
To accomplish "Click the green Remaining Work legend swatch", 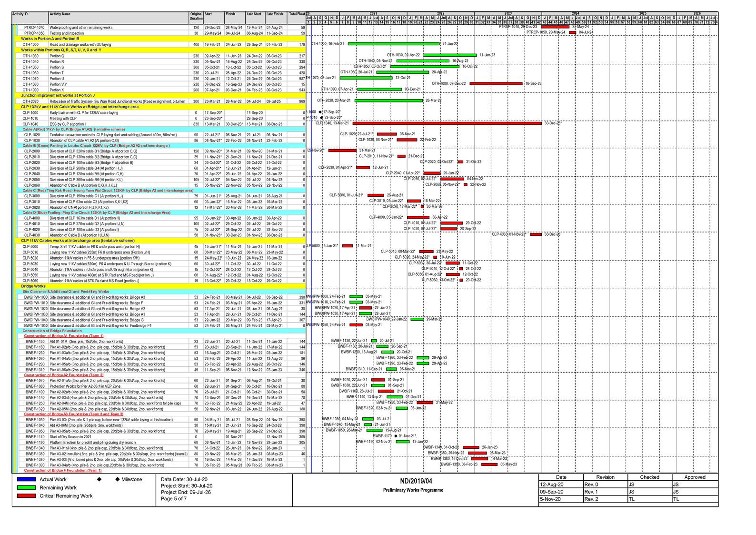I will tap(26, 488).
